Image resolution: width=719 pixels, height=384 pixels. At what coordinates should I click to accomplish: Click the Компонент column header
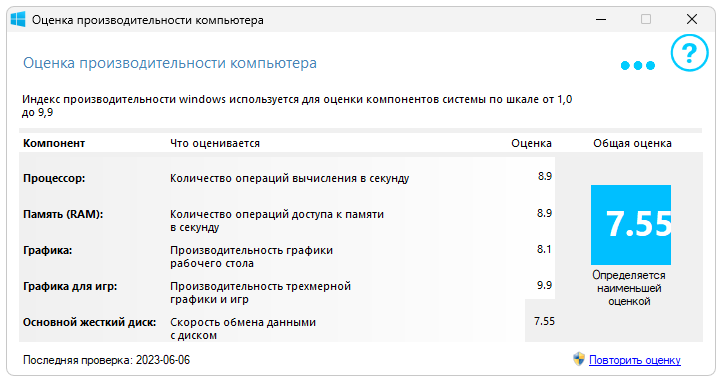click(x=54, y=143)
